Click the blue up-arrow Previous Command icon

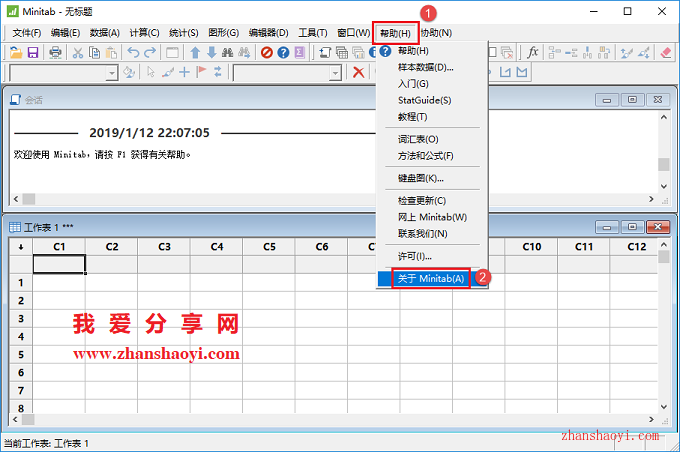[195, 52]
